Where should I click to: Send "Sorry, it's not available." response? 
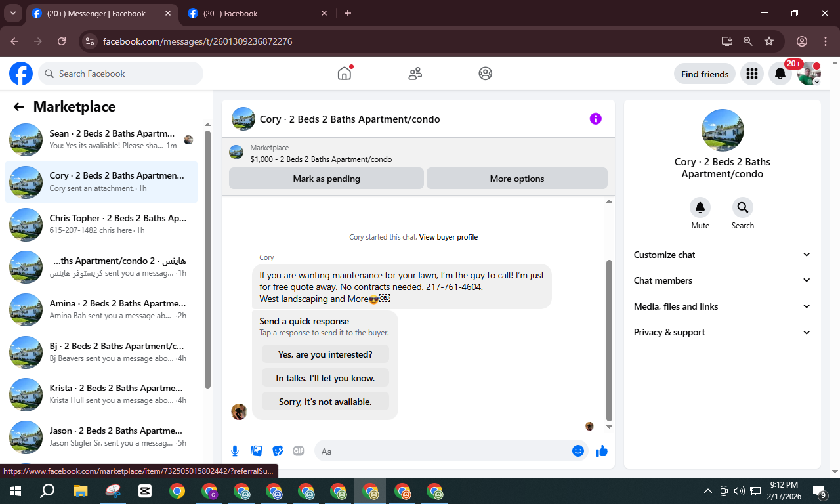[325, 402]
